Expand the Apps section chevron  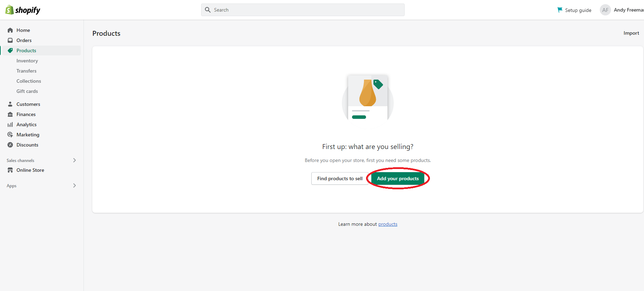tap(74, 185)
